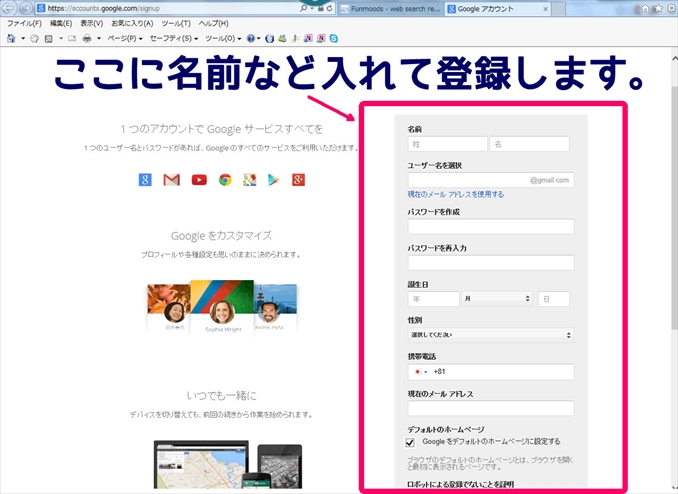This screenshot has width=678, height=494.
Task: Click the browser Back arrow button
Action: point(8,7)
